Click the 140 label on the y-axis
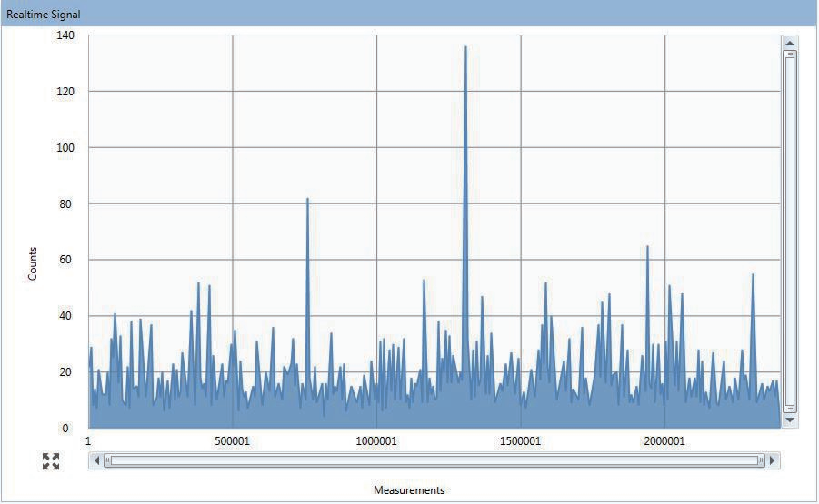 tap(66, 35)
